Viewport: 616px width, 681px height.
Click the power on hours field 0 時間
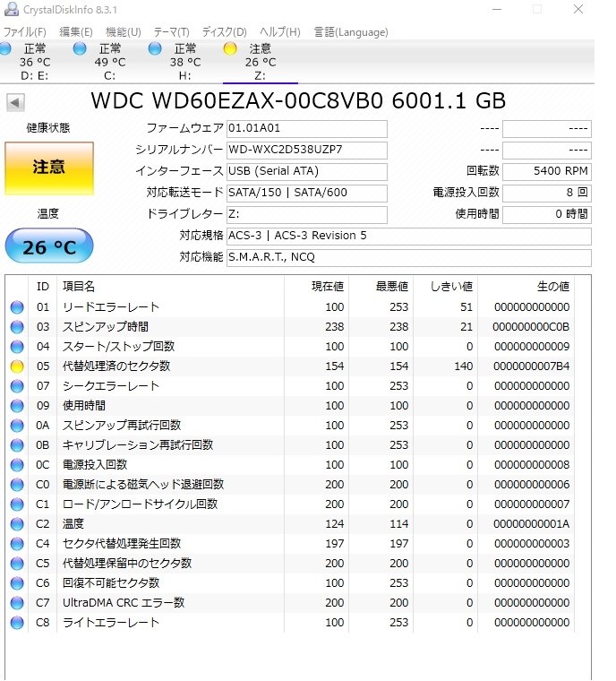tap(547, 214)
